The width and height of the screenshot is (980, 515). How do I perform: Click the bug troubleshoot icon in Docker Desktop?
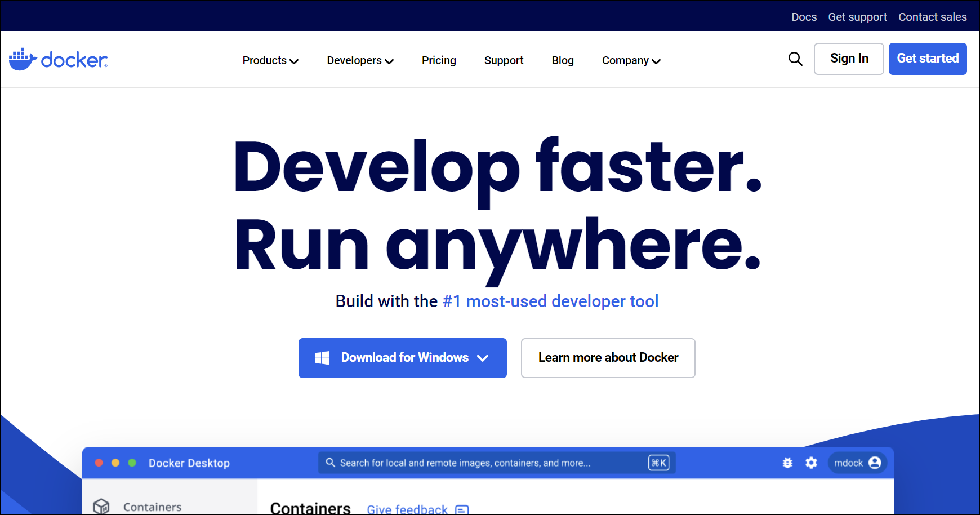coord(787,463)
